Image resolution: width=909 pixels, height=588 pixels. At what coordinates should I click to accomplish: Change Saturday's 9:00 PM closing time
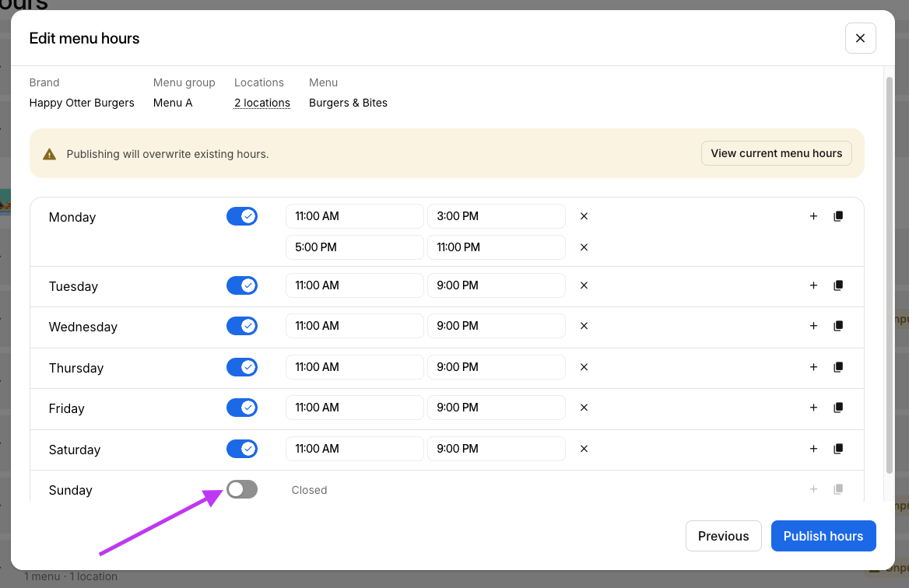(x=496, y=449)
